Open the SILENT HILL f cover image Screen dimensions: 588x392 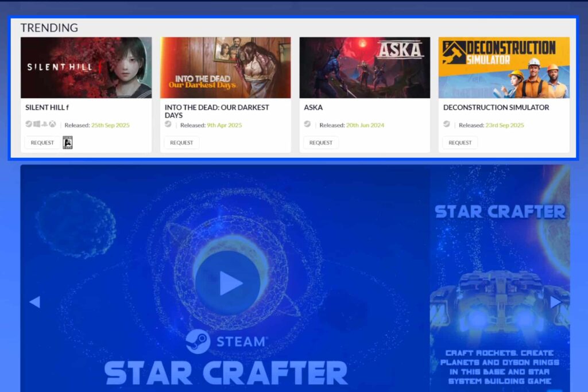[86, 68]
